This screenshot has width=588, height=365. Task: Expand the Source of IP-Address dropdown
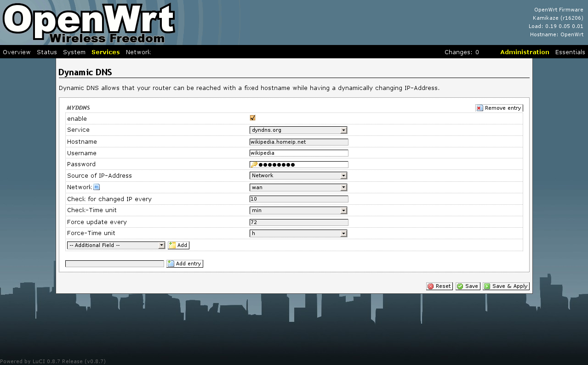298,175
